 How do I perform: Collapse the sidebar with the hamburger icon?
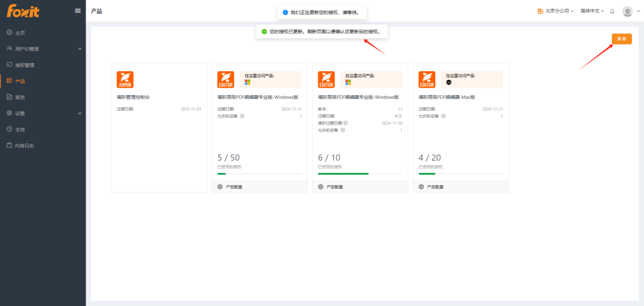click(77, 11)
